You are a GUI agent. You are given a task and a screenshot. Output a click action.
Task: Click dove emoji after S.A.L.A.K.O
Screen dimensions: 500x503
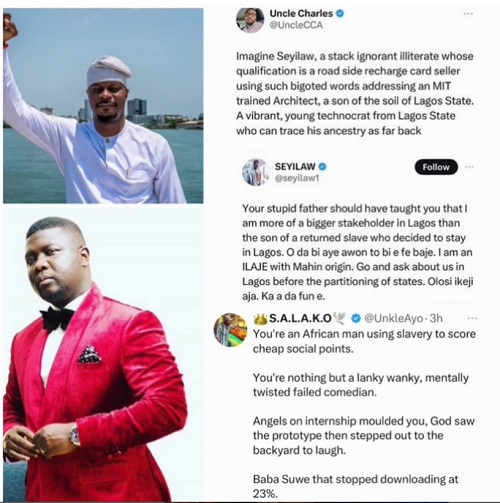(x=340, y=319)
